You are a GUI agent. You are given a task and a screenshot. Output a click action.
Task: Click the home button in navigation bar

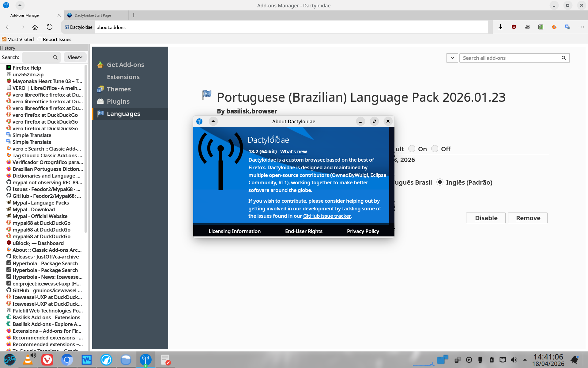coord(35,27)
